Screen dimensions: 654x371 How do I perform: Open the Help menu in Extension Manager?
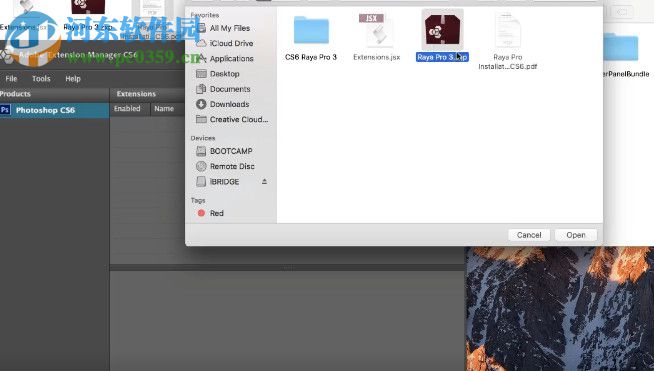(73, 78)
